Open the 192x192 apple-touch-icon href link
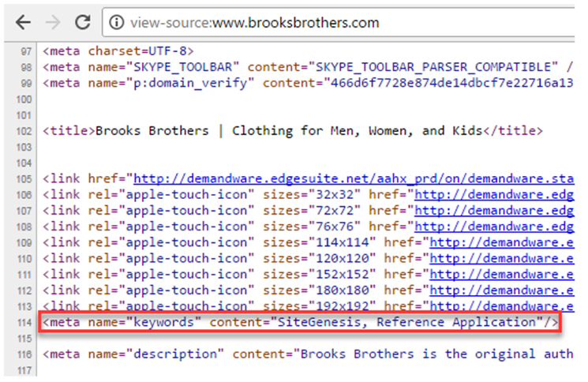This screenshot has width=588, height=382. pyautogui.click(x=502, y=306)
